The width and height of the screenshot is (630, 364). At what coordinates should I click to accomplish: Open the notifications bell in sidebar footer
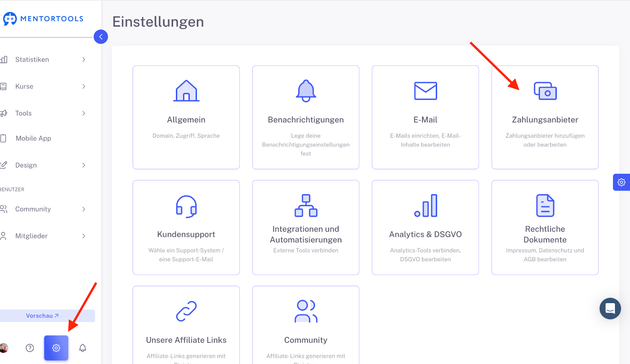83,348
